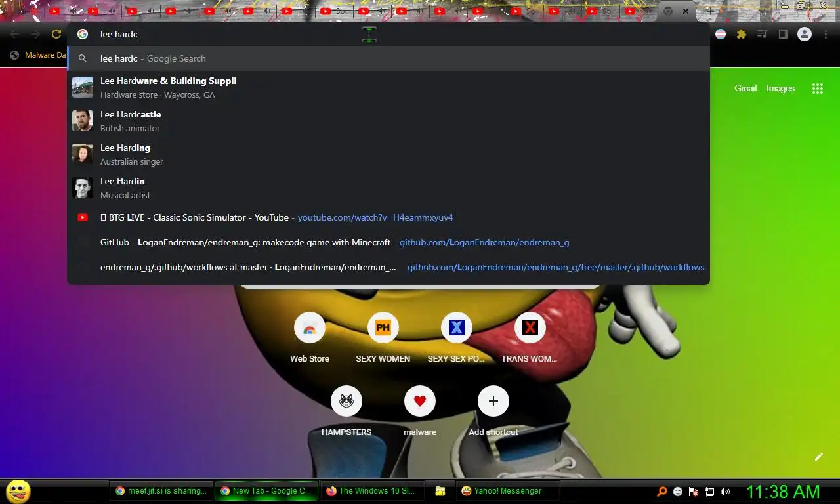Choose Lee Hardin Musical artist suggestion
Viewport: 840px width, 504px height.
[x=388, y=188]
